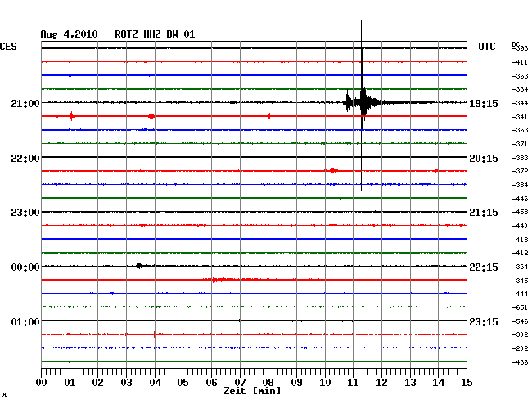Click the DC offset value "-372"
This screenshot has width=532, height=404.
tap(520, 171)
